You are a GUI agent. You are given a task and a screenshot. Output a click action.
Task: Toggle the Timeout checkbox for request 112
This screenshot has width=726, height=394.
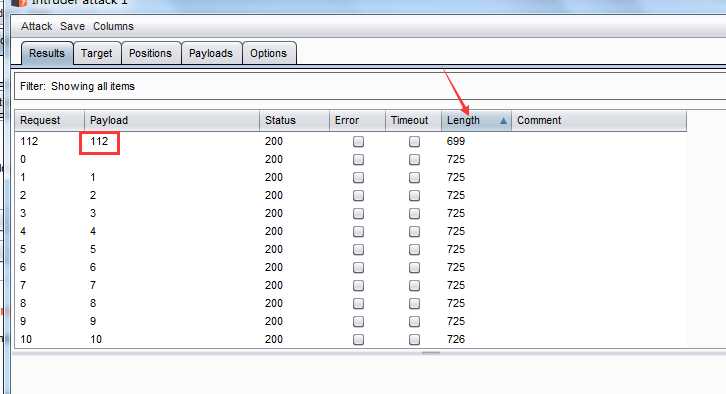414,141
